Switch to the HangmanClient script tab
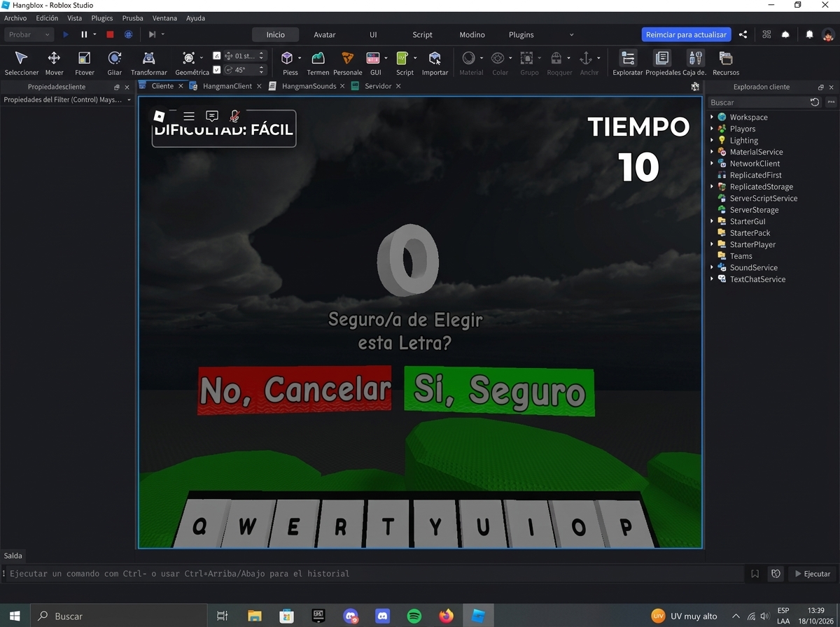This screenshot has width=840, height=627. coord(227,86)
